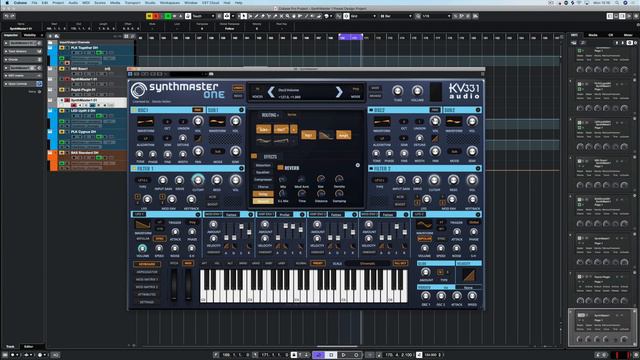640x360 pixels.
Task: Switch to SETTINGS page tab
Action: pos(147,302)
